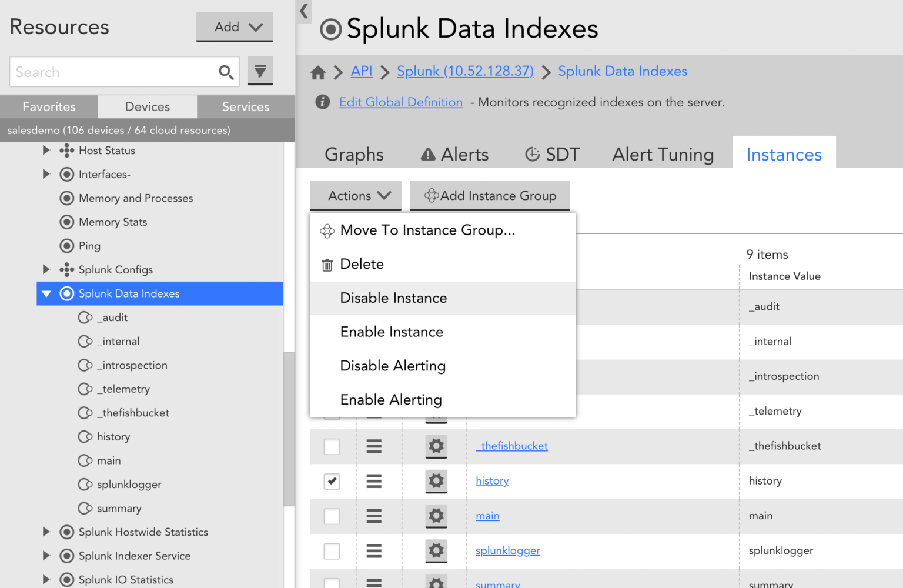Uncheck the history instance checkbox

(x=332, y=481)
